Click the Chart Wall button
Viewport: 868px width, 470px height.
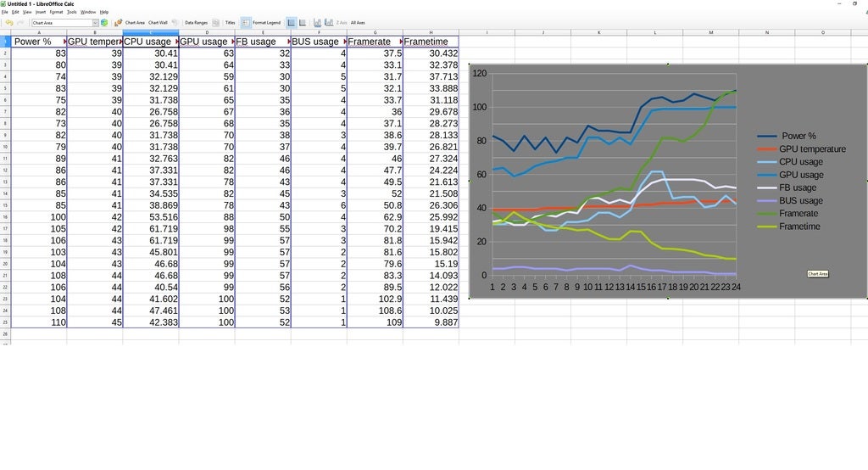(x=158, y=23)
